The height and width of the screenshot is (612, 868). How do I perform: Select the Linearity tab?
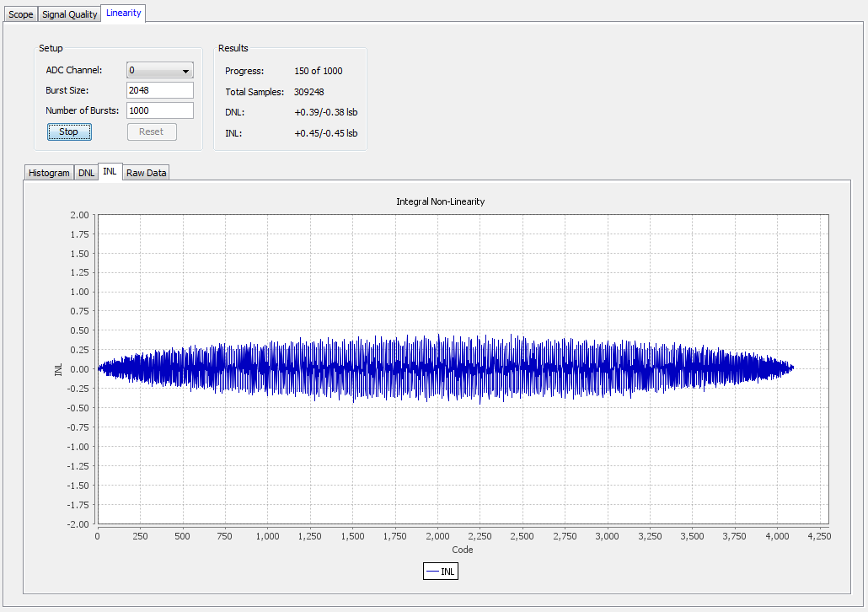tap(123, 13)
